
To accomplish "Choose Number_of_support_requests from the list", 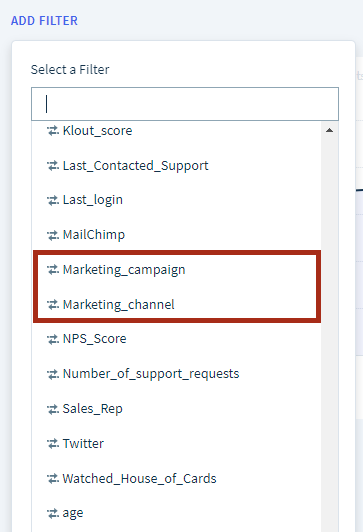I will coord(176,374).
